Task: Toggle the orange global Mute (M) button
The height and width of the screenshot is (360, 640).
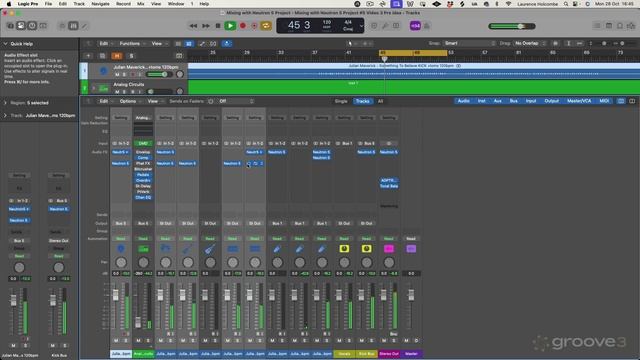Action: [x=117, y=56]
